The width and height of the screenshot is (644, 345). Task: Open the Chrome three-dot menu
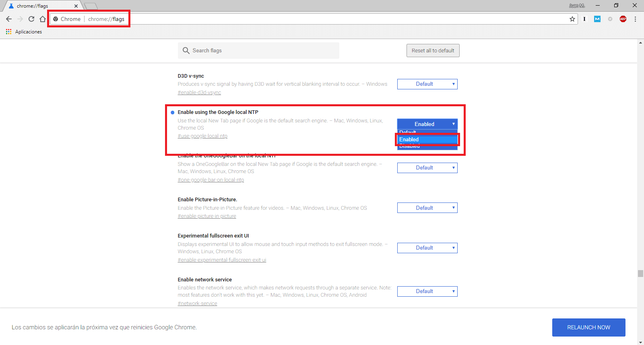[x=635, y=19]
